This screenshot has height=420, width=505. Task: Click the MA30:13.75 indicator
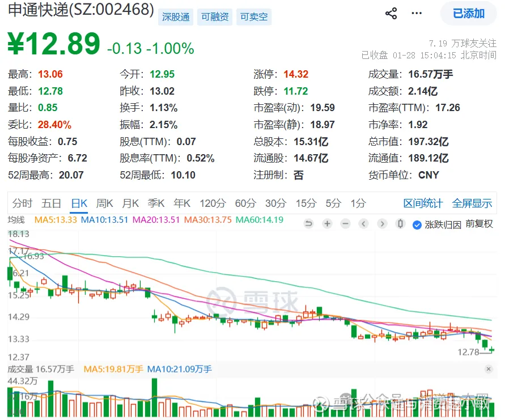point(208,220)
